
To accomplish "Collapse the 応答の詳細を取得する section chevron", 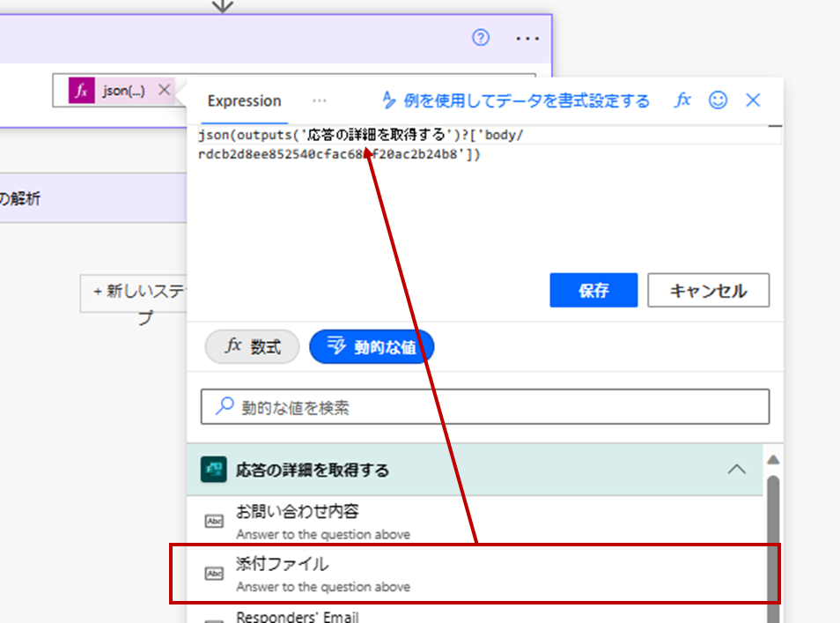I will (x=737, y=470).
